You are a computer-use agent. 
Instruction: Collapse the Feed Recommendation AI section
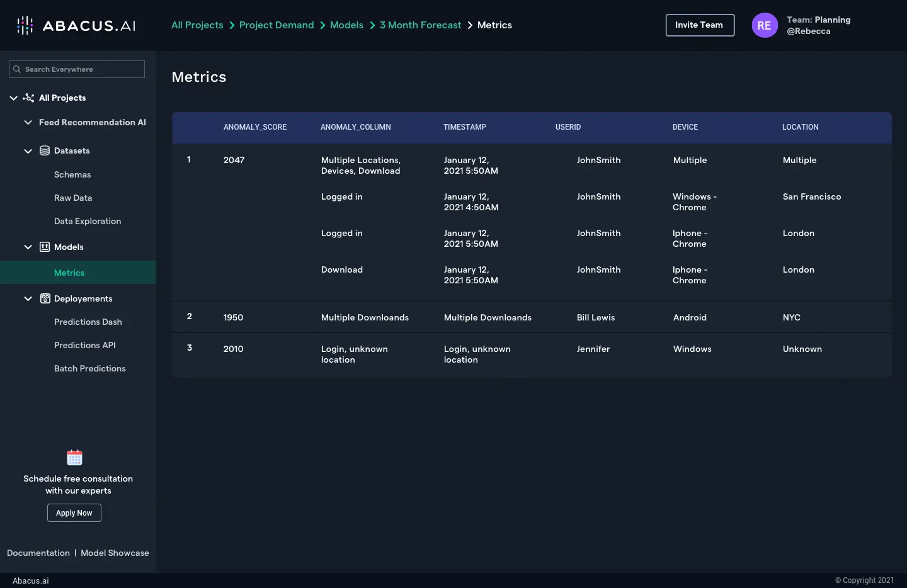point(28,122)
